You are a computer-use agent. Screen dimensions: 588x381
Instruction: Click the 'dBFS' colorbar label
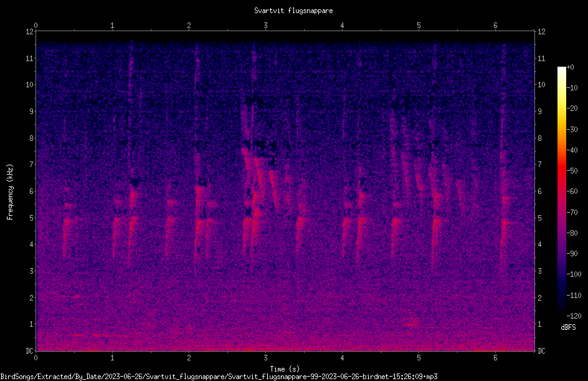(568, 327)
